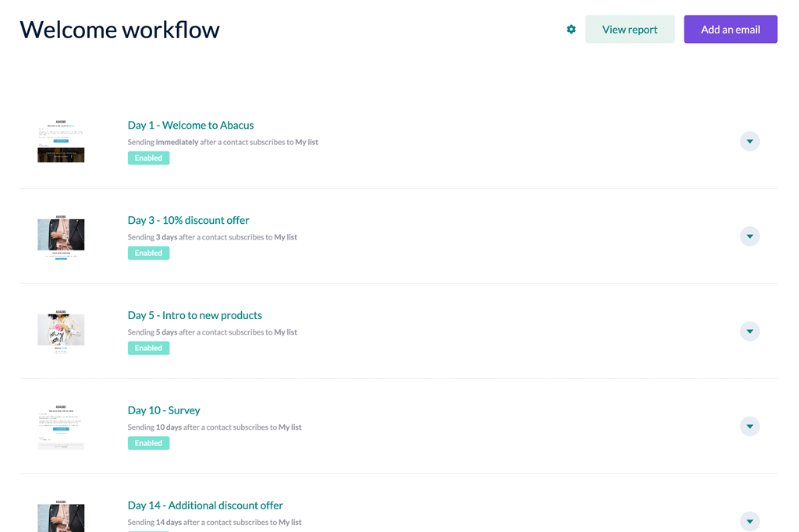Click the Day 1 email preview thumbnail

(x=61, y=141)
